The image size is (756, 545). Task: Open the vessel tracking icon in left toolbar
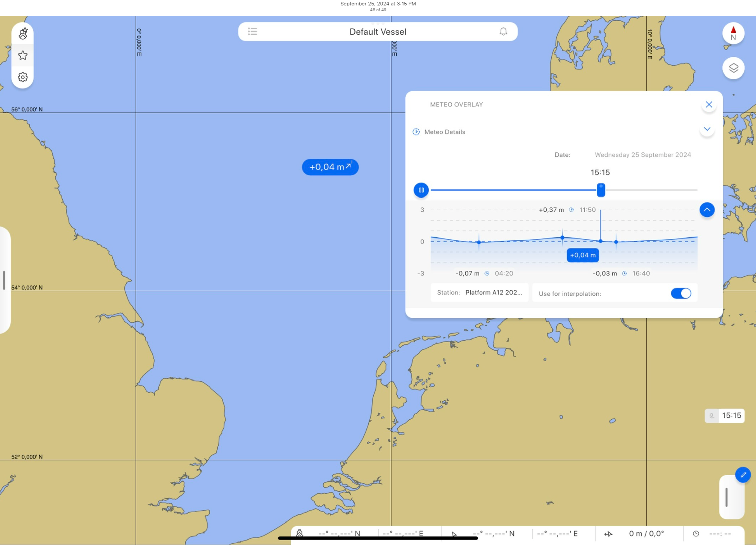(23, 33)
